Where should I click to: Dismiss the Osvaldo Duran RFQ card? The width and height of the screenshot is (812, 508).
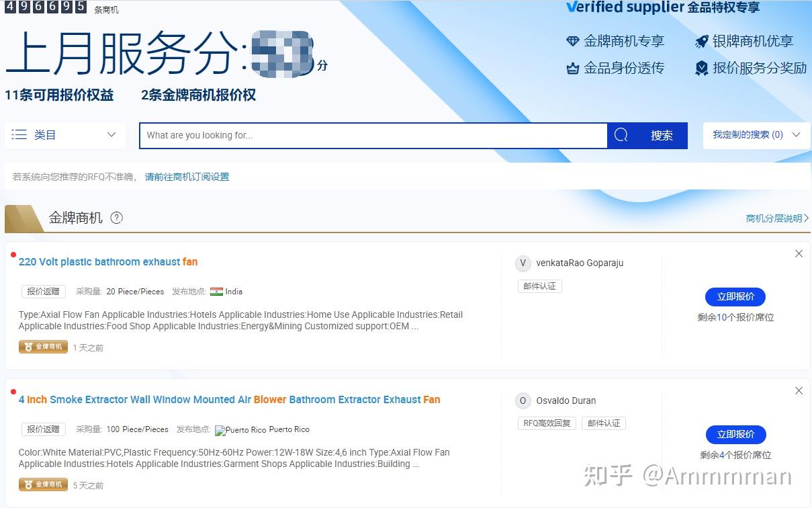(799, 390)
